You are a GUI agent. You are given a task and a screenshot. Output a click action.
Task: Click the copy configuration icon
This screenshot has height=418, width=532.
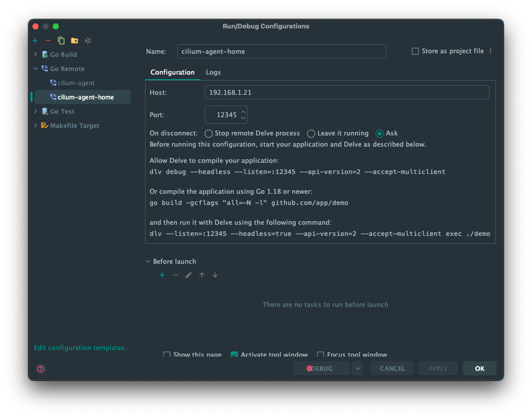(61, 41)
